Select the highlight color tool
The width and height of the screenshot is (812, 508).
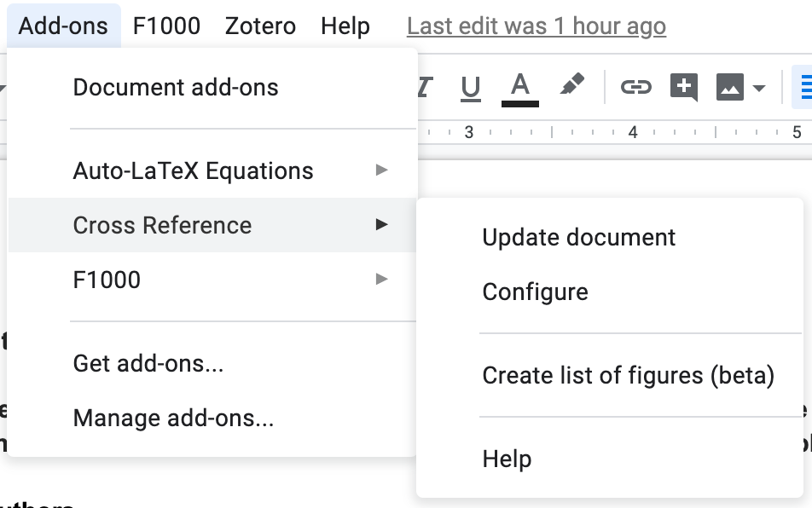pos(571,84)
